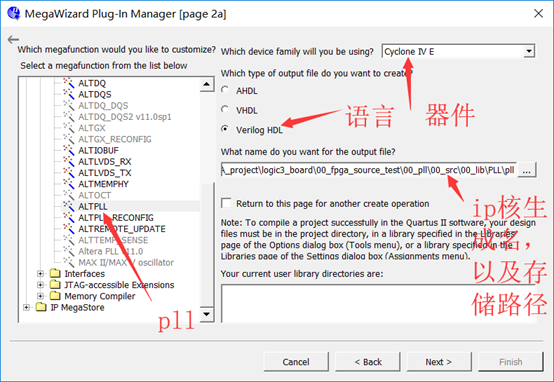The width and height of the screenshot is (554, 382).
Task: Click the megafunction list scrollbar thumb
Action: click(207, 244)
